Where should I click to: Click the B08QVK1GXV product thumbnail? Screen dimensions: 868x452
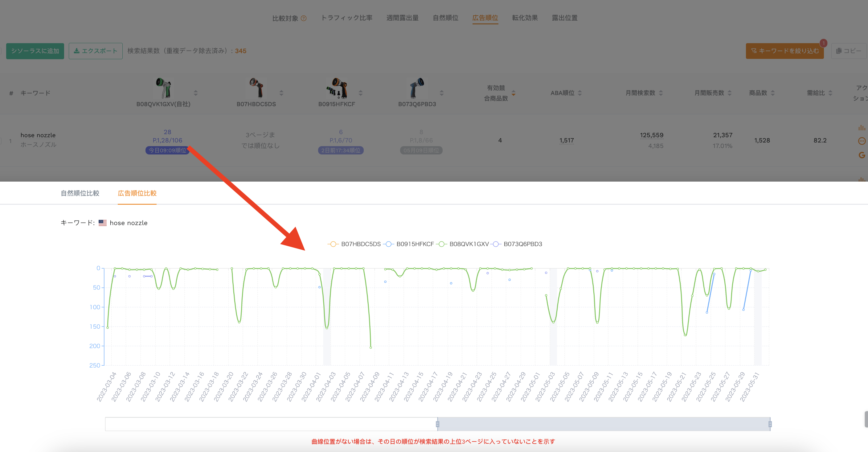[163, 88]
